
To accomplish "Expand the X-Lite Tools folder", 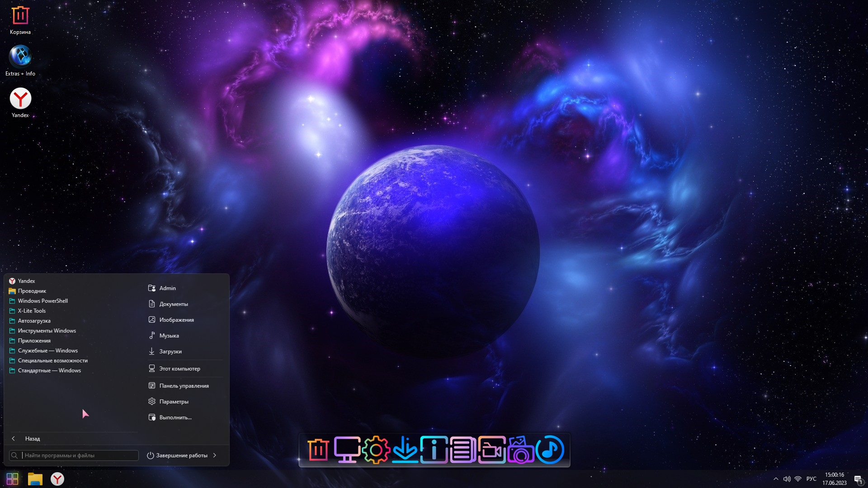I will click(x=32, y=311).
